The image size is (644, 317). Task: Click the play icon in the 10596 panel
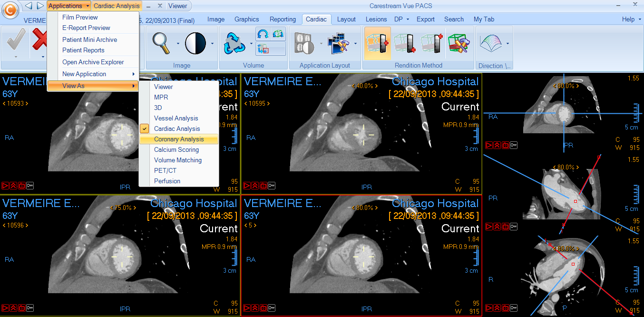click(5, 308)
